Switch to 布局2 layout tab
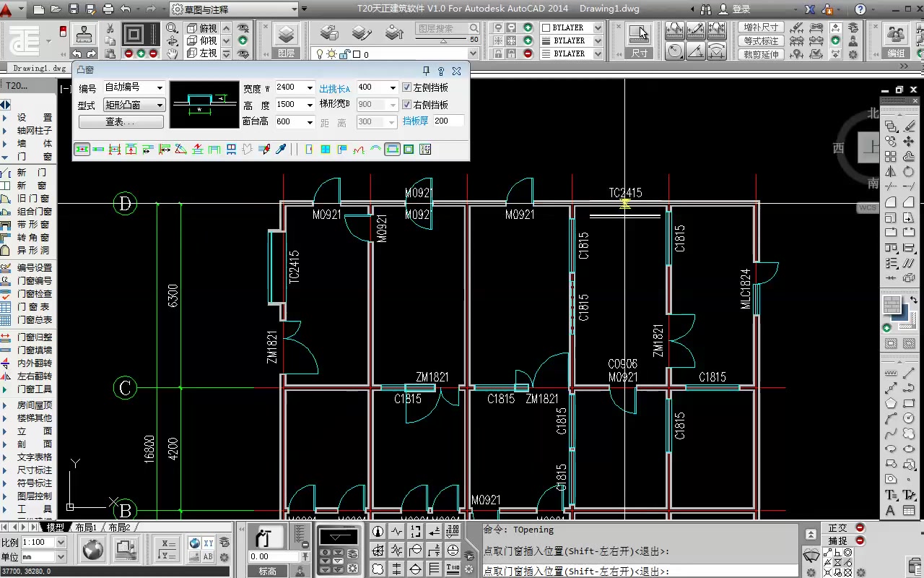Image resolution: width=924 pixels, height=578 pixels. [x=119, y=527]
